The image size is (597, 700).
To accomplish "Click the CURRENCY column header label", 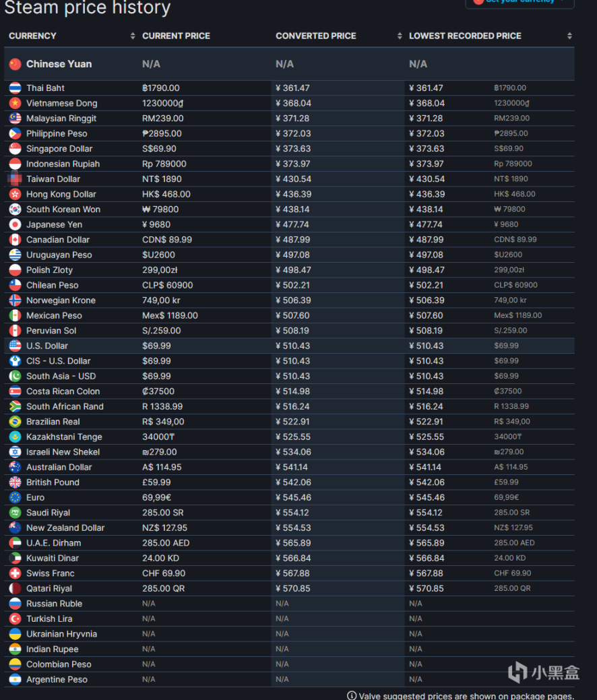I will click(32, 36).
